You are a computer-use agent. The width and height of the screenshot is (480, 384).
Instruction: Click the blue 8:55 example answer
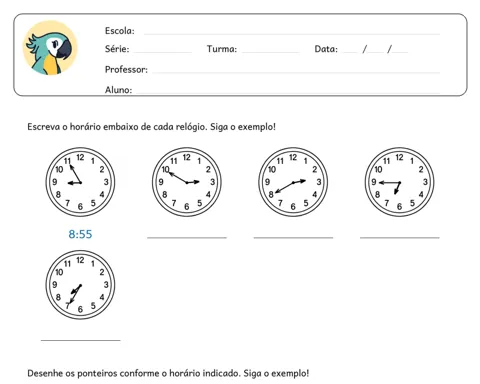(x=80, y=234)
